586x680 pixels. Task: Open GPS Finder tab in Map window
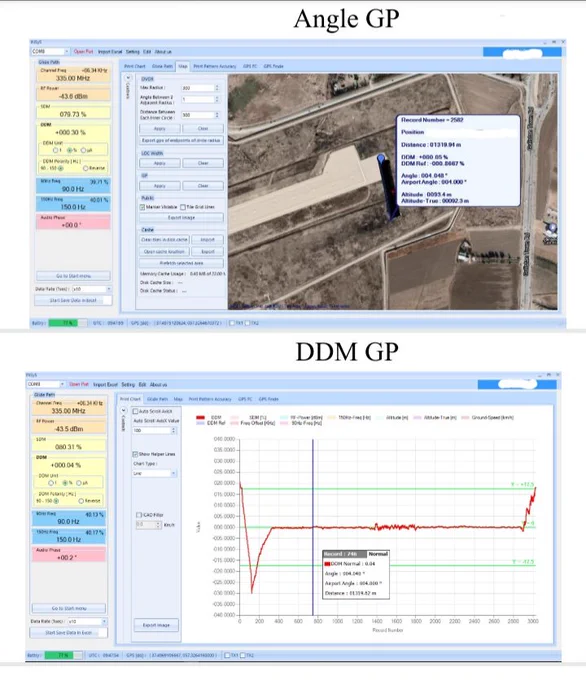click(x=273, y=66)
